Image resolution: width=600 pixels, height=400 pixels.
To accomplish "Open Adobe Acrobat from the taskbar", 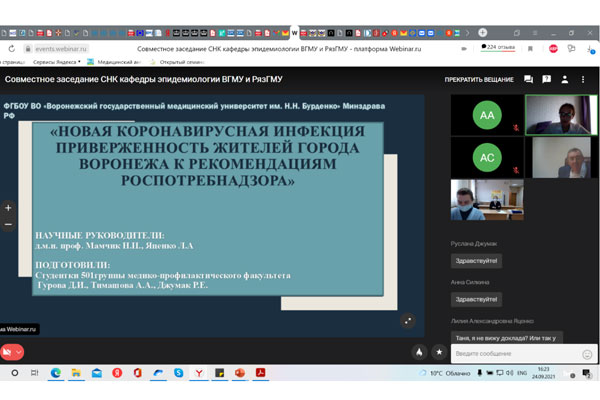I will pos(261,373).
